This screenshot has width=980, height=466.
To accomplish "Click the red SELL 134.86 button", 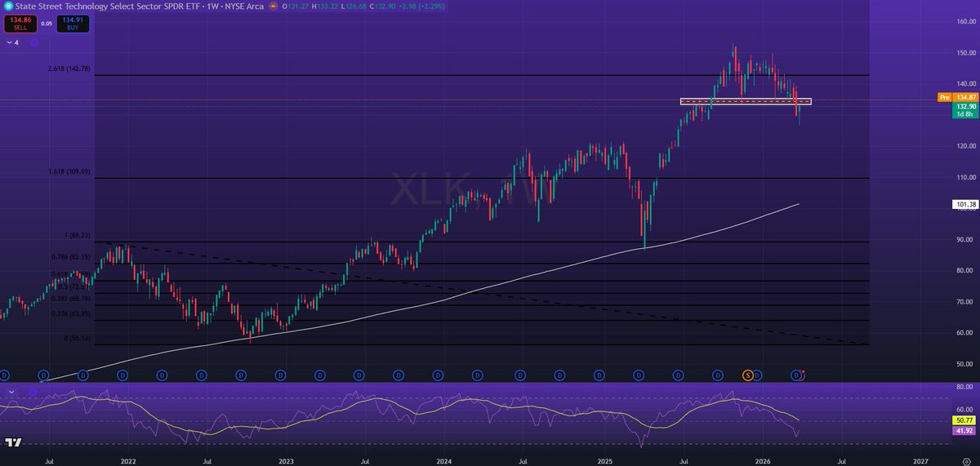I will click(x=20, y=24).
